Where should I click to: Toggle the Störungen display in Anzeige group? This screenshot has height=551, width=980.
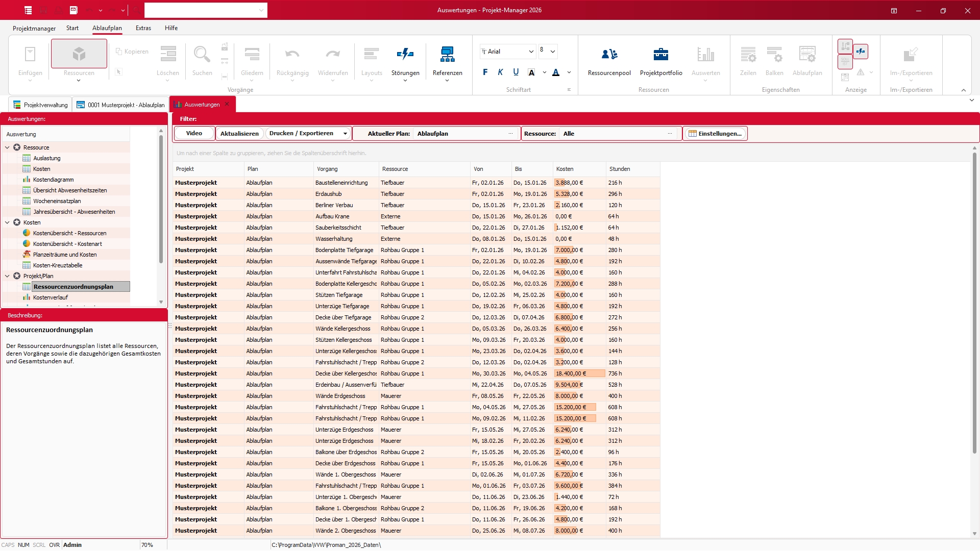click(x=861, y=51)
